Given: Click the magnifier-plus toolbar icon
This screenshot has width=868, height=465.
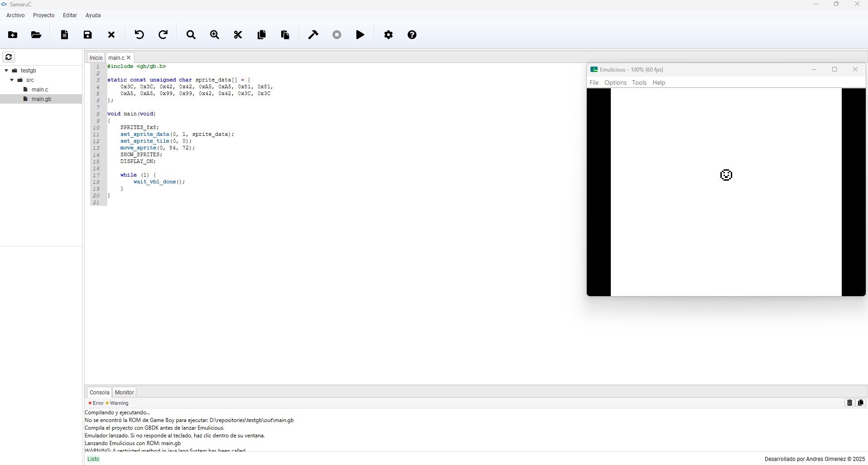Looking at the screenshot, I should tap(215, 35).
